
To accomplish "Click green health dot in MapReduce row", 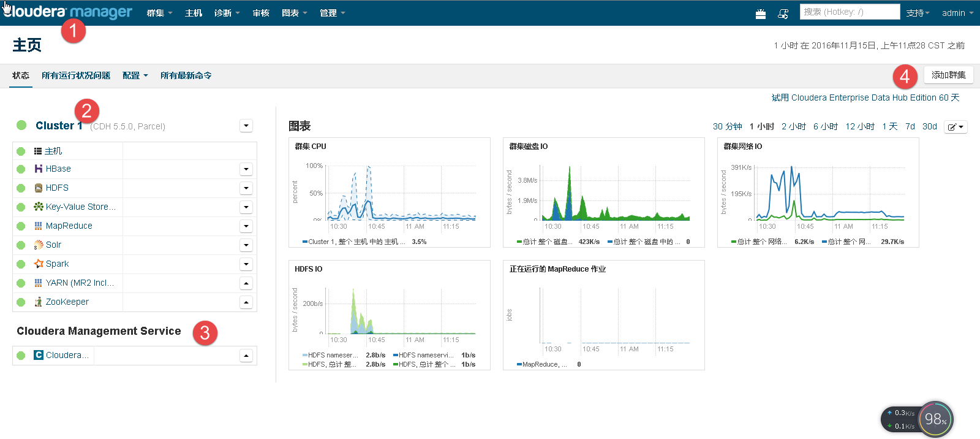I will pos(21,226).
